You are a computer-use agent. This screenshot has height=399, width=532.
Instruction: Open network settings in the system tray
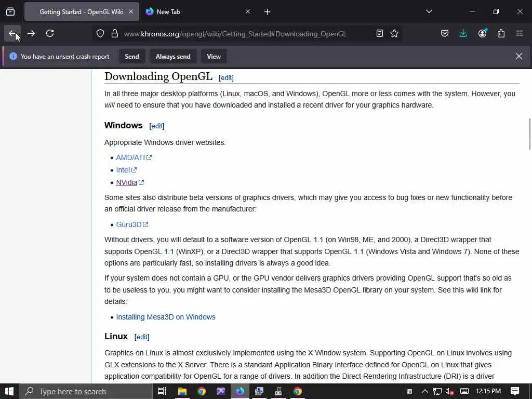click(437, 392)
